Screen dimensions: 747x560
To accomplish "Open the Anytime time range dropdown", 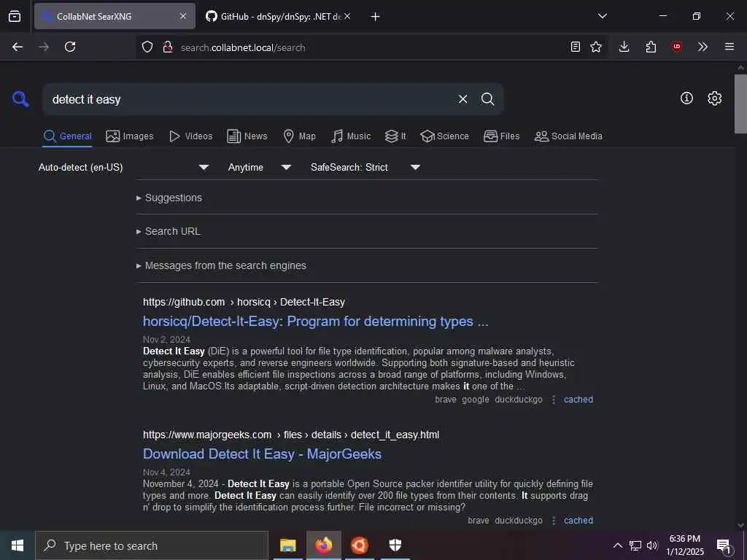I will click(259, 167).
